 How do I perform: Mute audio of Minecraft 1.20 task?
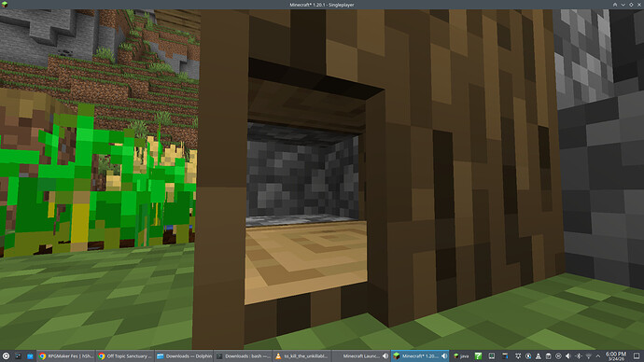444,355
